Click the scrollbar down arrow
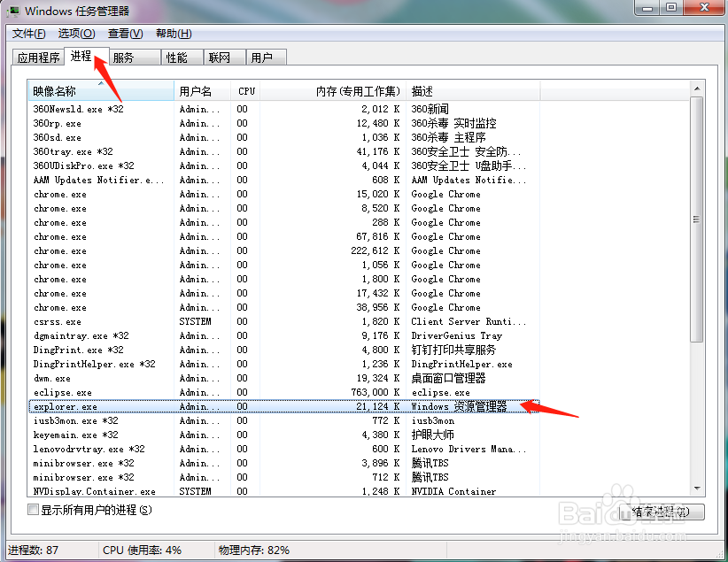This screenshot has height=562, width=728. (x=697, y=489)
